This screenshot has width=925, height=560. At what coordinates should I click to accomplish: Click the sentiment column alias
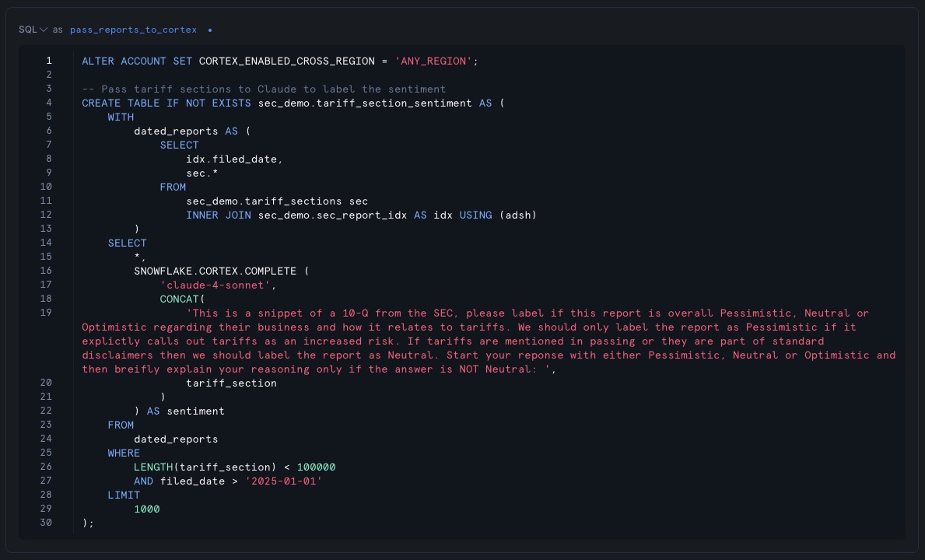(195, 411)
